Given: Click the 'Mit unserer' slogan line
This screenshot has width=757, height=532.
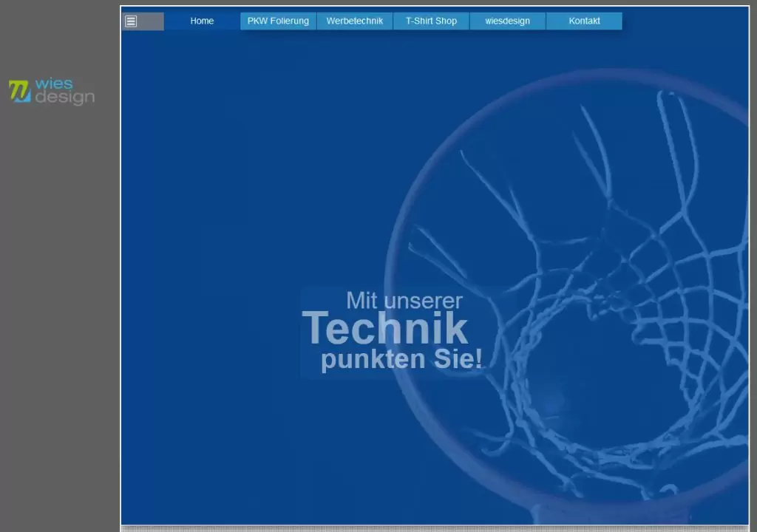Looking at the screenshot, I should pyautogui.click(x=404, y=301).
